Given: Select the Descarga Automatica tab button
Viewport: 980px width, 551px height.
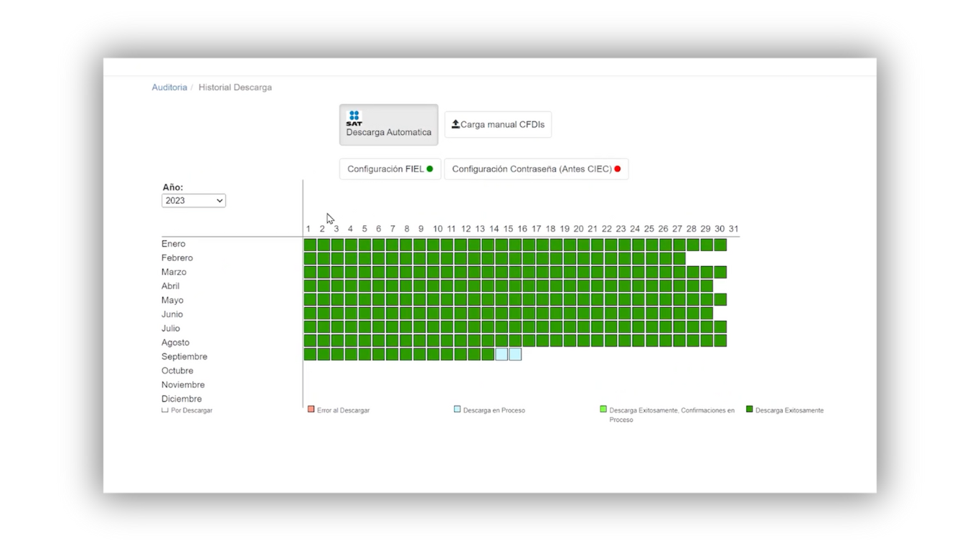Looking at the screenshot, I should click(x=388, y=125).
